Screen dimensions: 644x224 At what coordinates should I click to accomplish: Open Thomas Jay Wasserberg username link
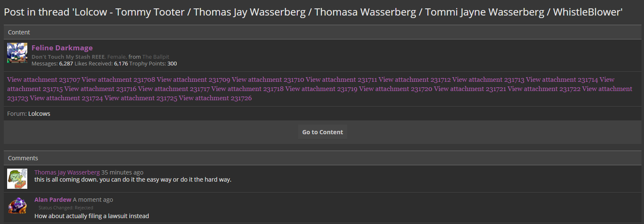[67, 172]
